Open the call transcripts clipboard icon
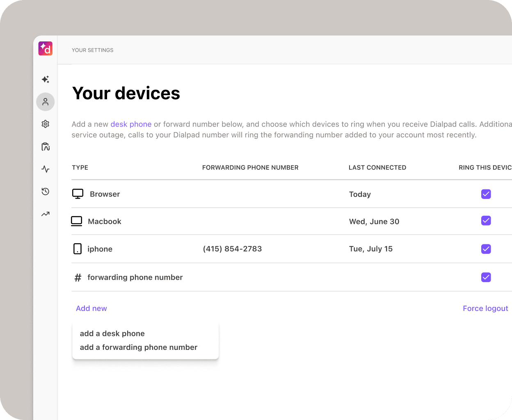512x420 pixels. 45,146
